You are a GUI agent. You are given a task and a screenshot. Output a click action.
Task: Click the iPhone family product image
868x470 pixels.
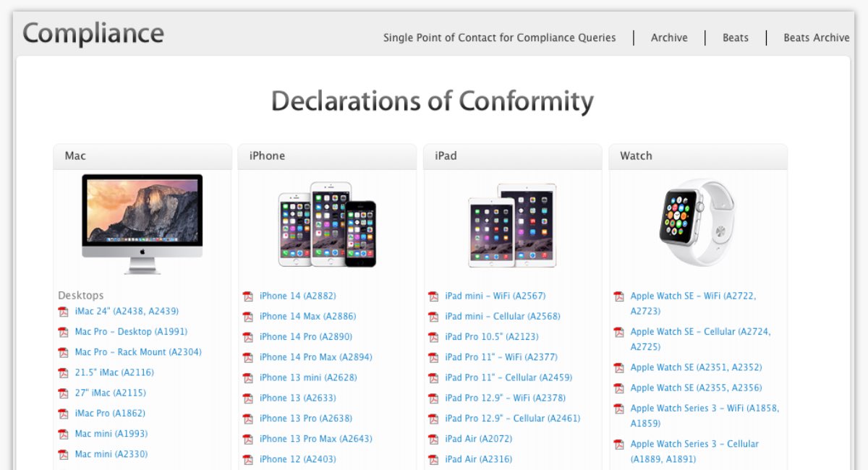327,224
